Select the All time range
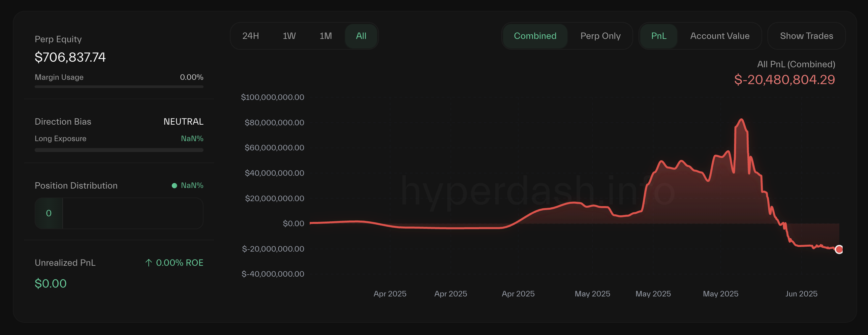868x335 pixels. (361, 36)
